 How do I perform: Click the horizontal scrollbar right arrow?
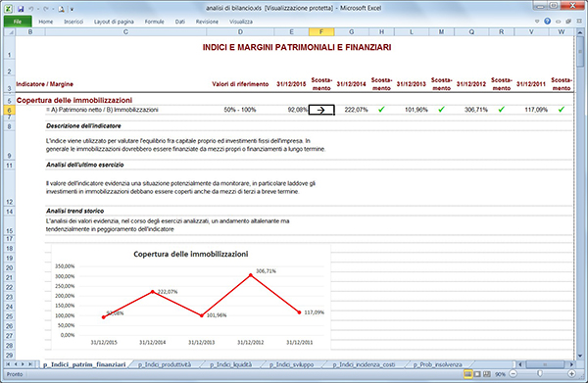pos(571,364)
